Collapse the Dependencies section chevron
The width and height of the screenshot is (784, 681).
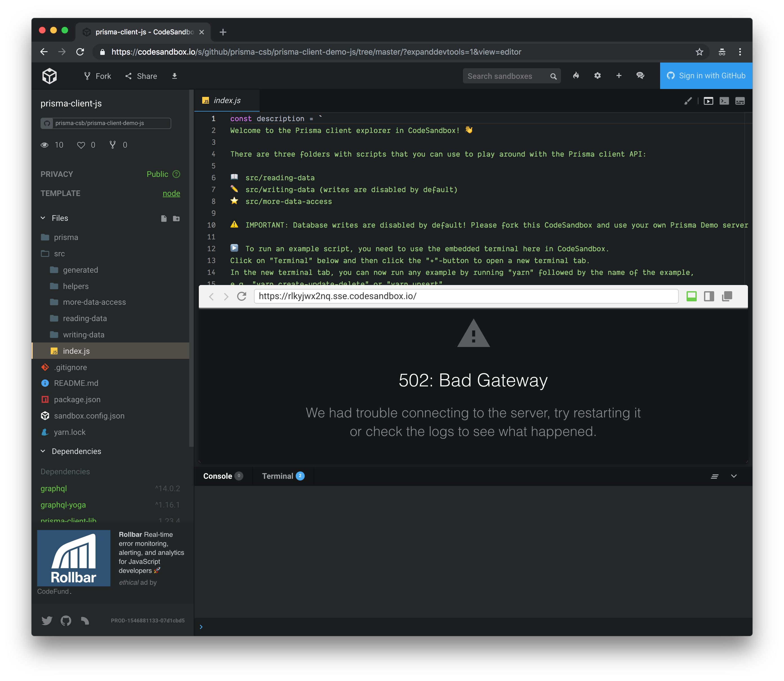point(43,451)
